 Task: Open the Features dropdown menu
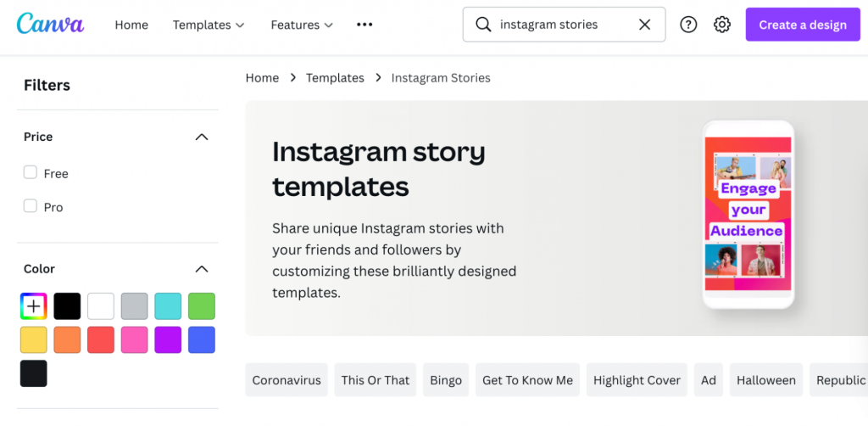point(302,25)
